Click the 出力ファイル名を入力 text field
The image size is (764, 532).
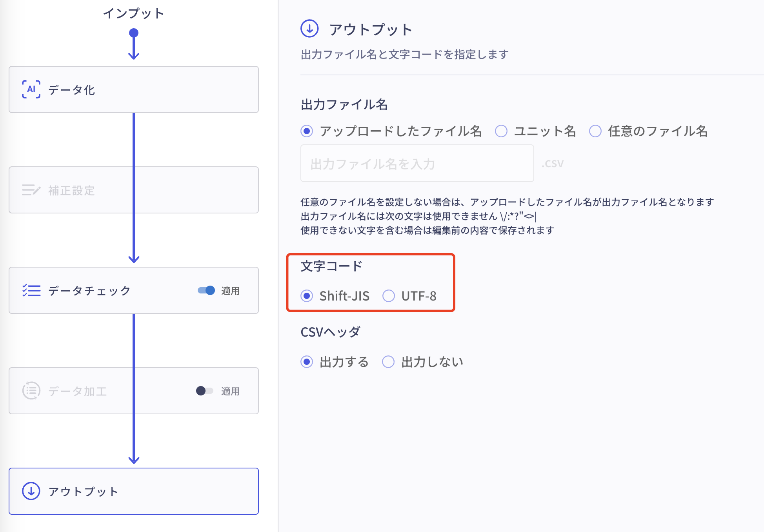tap(417, 163)
